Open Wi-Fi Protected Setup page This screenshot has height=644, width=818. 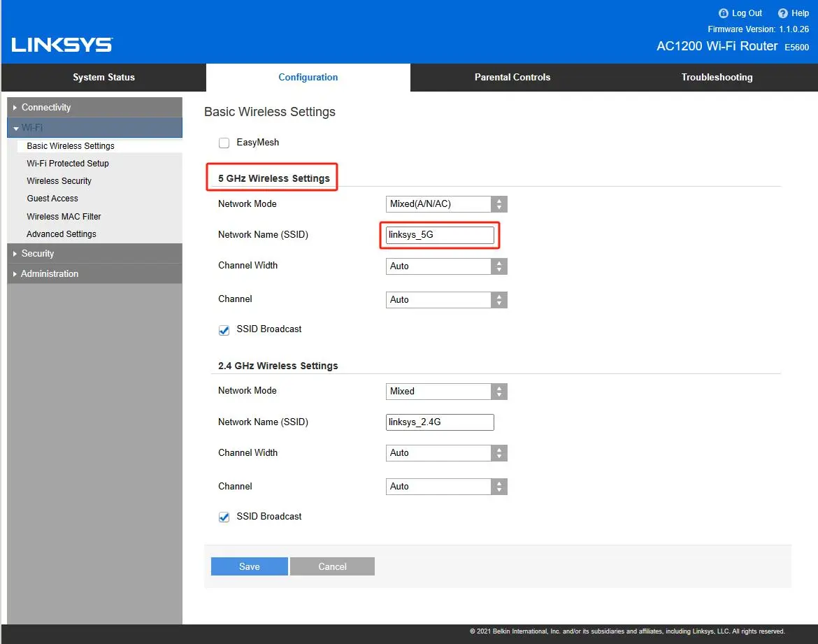coord(68,164)
